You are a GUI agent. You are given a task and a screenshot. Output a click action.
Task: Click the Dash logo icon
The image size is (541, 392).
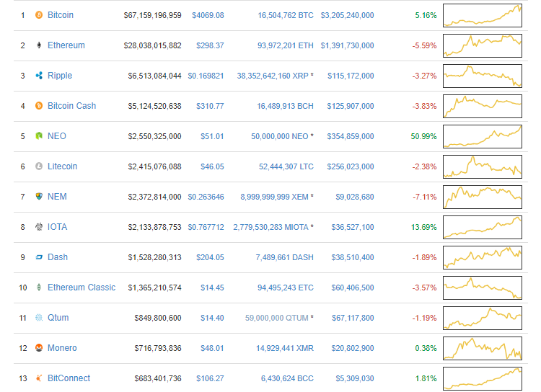click(x=38, y=257)
